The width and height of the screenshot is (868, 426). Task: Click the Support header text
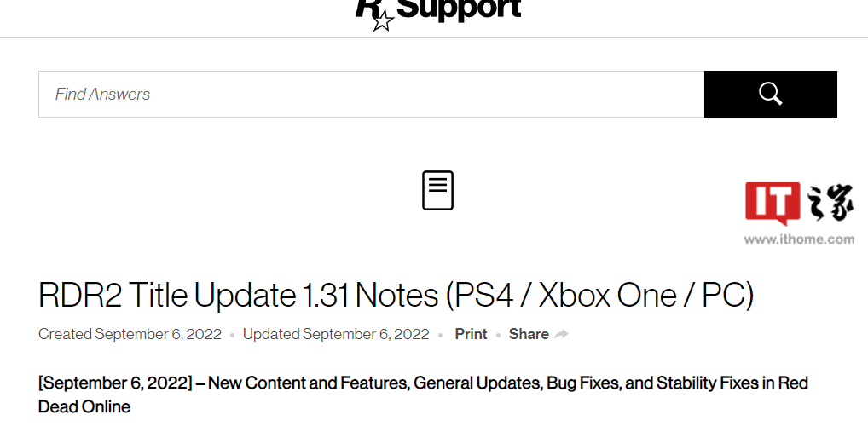(459, 9)
